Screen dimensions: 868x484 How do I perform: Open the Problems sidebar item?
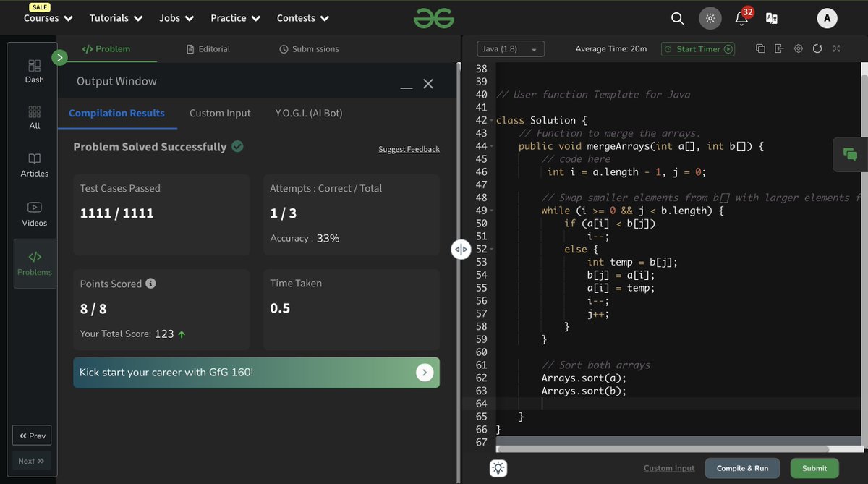coord(35,263)
